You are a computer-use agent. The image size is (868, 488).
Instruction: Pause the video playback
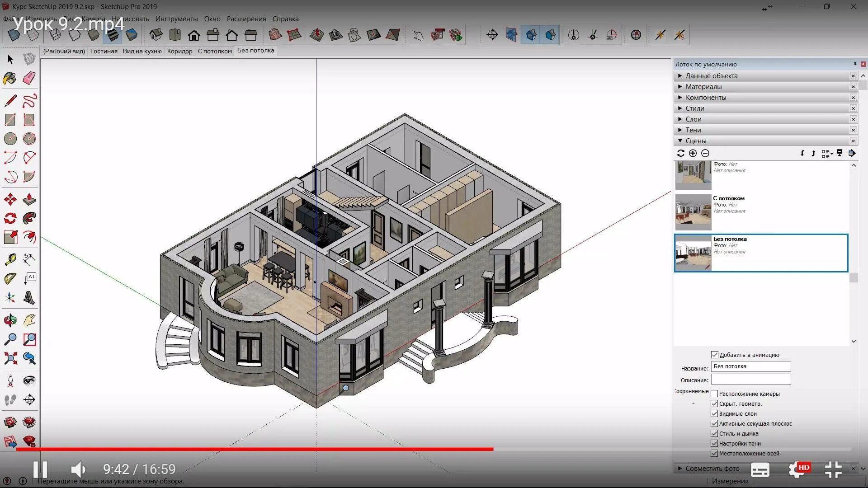tap(40, 469)
